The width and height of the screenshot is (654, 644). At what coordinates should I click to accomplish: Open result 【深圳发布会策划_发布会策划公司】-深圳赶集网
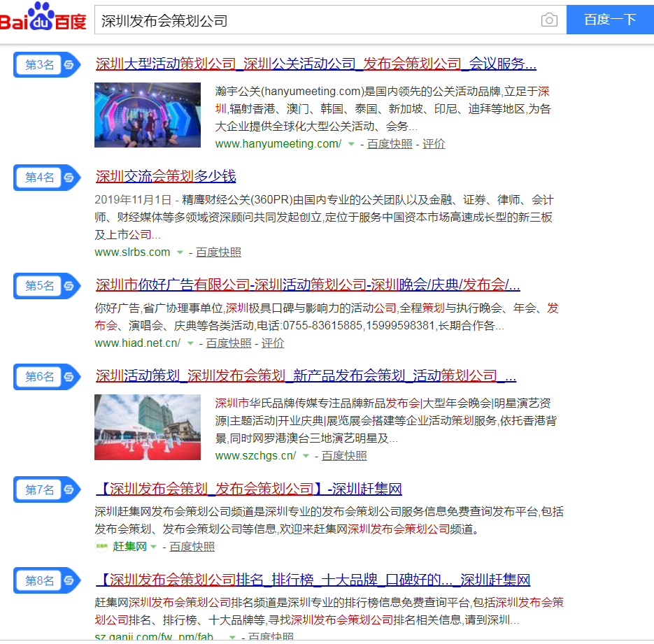pyautogui.click(x=248, y=488)
